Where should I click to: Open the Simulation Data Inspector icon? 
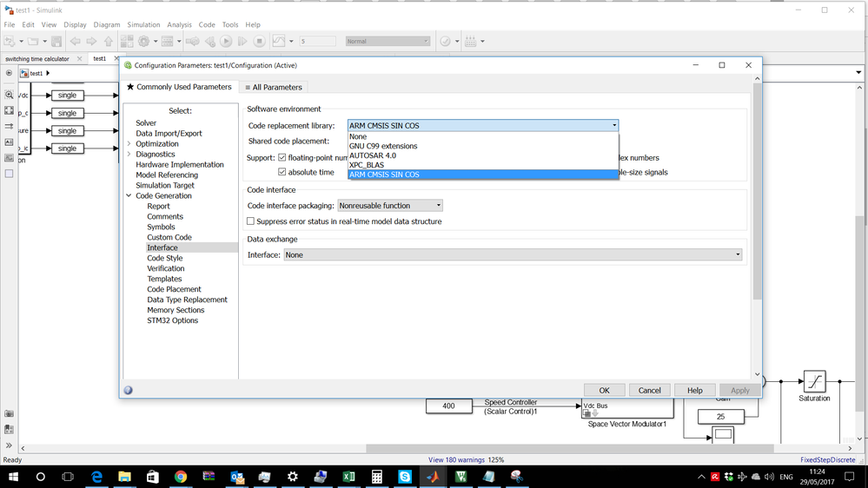coord(279,41)
